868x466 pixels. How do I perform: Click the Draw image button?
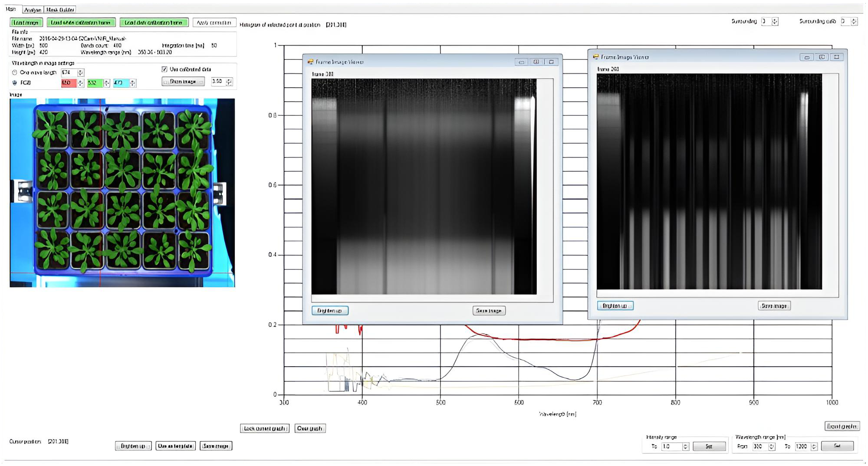tap(183, 82)
